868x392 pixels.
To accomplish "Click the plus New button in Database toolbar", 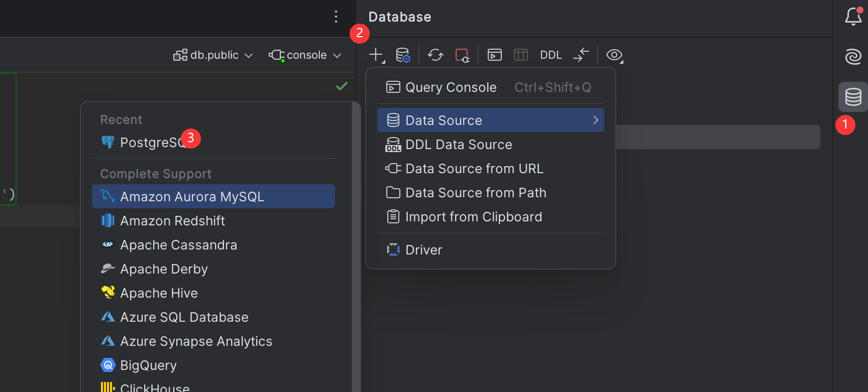I will [376, 55].
